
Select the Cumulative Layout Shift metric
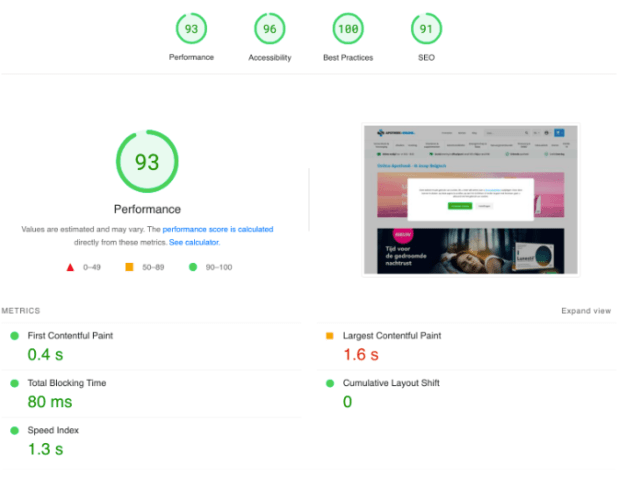(390, 383)
